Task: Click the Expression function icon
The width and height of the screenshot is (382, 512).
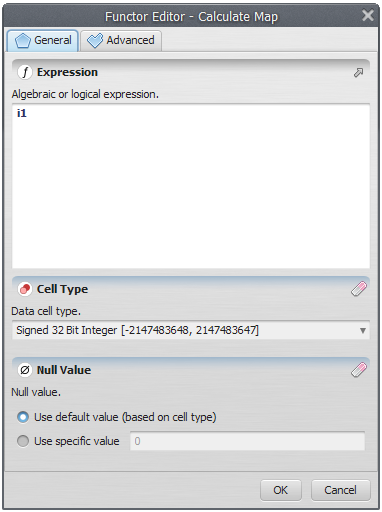Action: [x=25, y=72]
